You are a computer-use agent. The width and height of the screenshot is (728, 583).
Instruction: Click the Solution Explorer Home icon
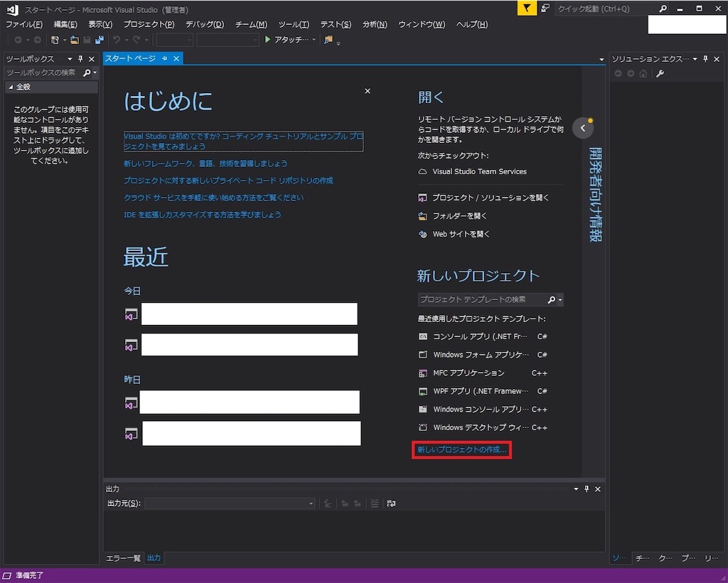point(643,73)
